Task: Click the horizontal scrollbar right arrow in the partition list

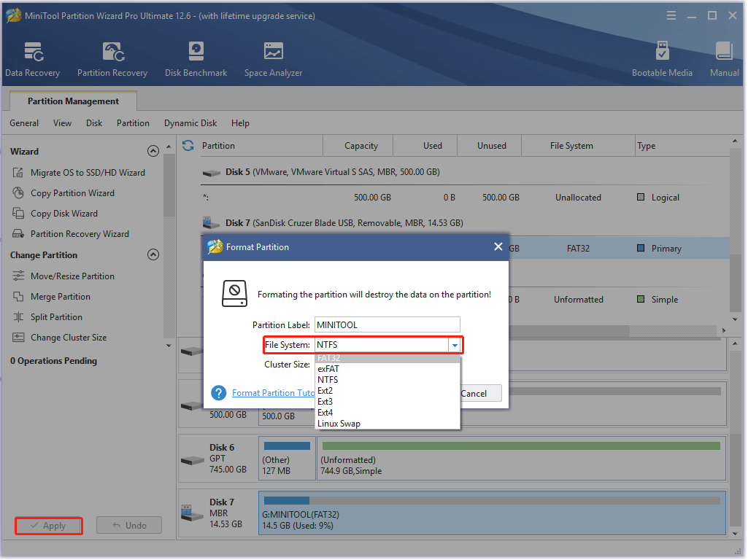Action: tap(724, 330)
